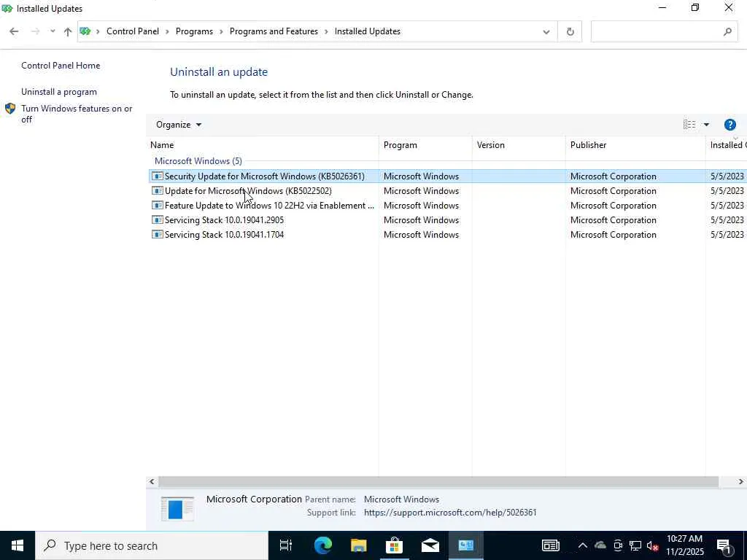This screenshot has height=560, width=747.
Task: Open support link for help 5026361
Action: [x=450, y=513]
